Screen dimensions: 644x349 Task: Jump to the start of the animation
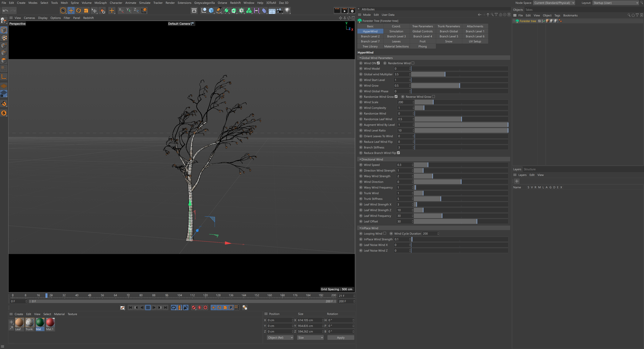130,308
